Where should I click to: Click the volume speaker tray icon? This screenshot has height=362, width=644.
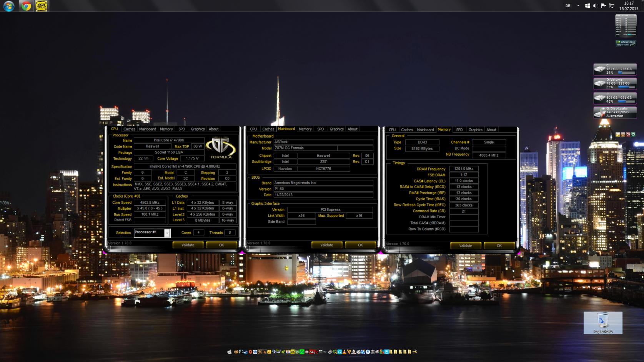(596, 6)
